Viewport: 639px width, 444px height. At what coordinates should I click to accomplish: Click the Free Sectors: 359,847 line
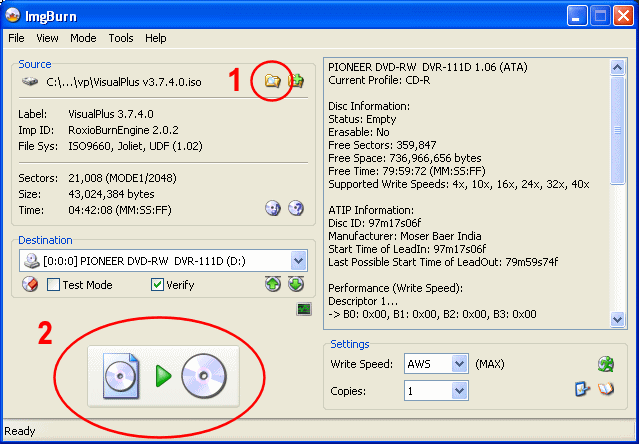click(x=382, y=145)
